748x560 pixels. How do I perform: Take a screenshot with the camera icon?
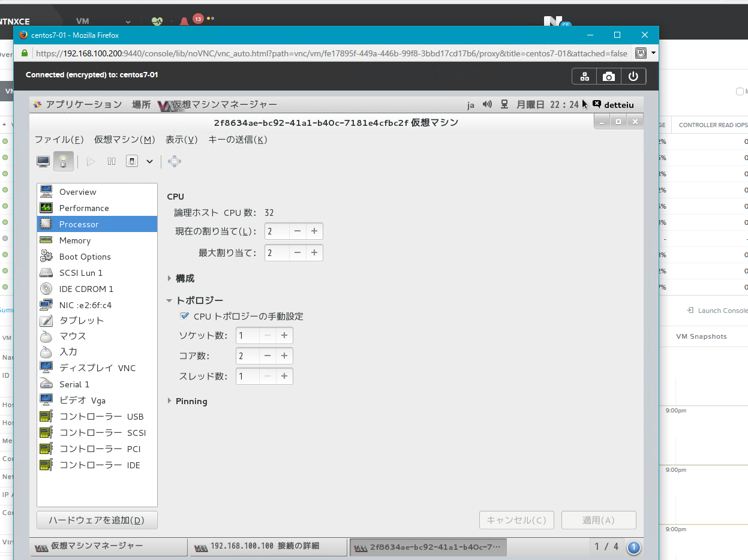[x=609, y=76]
